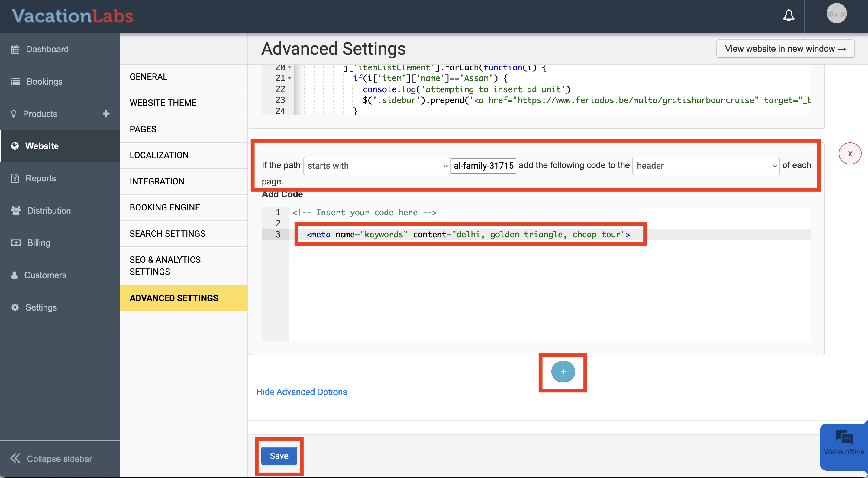The height and width of the screenshot is (478, 868).
Task: Expand the 'starts with' path condition dropdown
Action: click(x=377, y=165)
